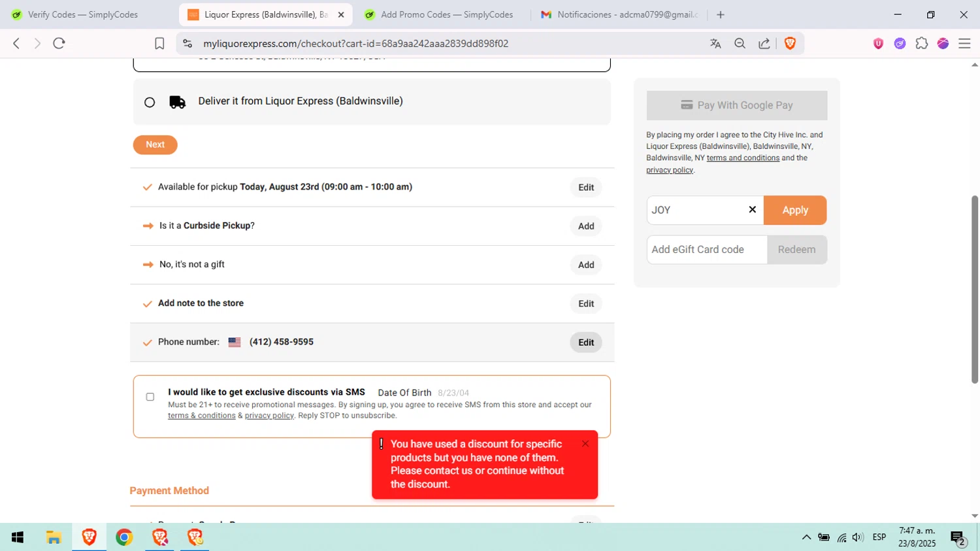This screenshot has width=980, height=551.
Task: Share this page via share icon
Action: click(x=764, y=43)
